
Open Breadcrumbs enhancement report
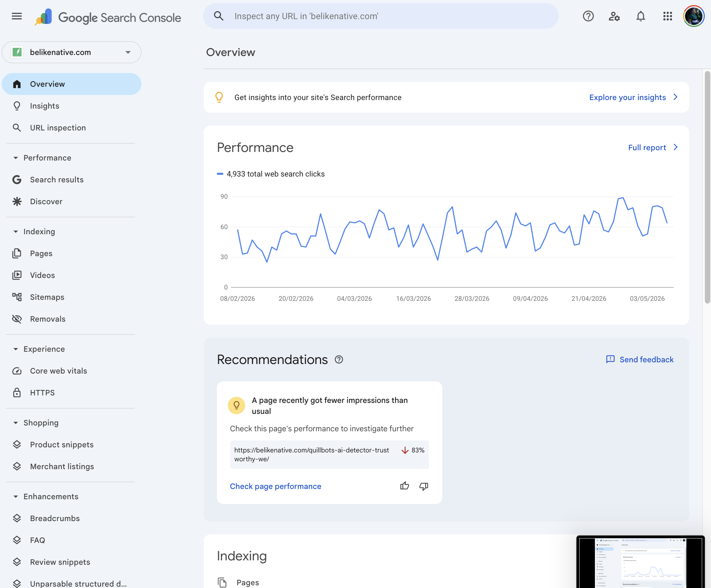(72, 518)
